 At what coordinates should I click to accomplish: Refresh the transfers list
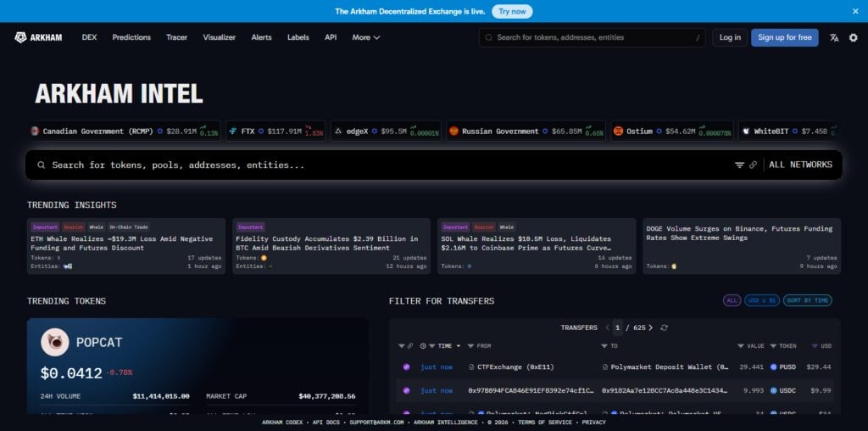(x=665, y=328)
